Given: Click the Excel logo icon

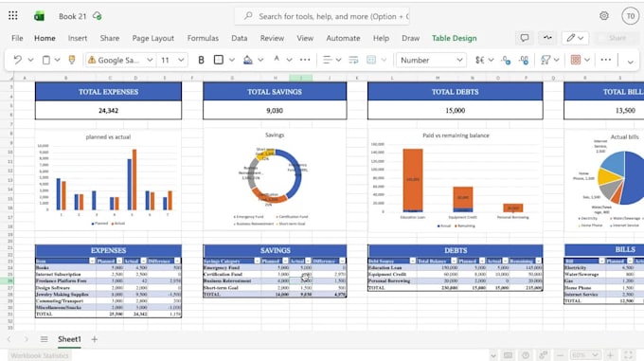Looking at the screenshot, I should coord(39,16).
